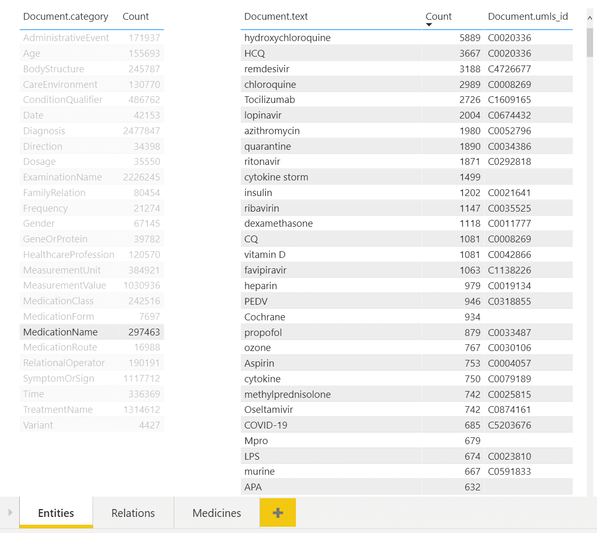Sort by Document.text column header
This screenshot has height=533, width=597.
click(276, 16)
